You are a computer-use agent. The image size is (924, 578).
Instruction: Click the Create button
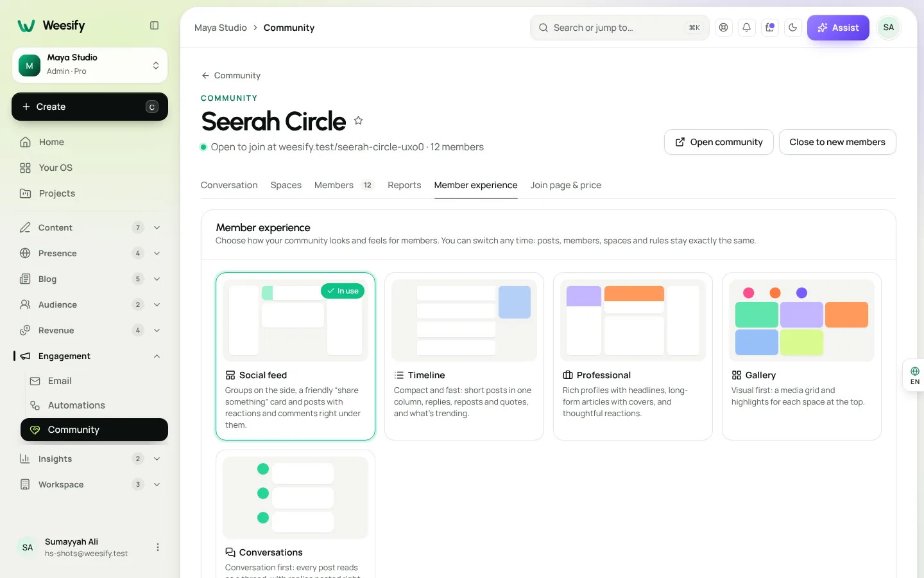(x=90, y=107)
